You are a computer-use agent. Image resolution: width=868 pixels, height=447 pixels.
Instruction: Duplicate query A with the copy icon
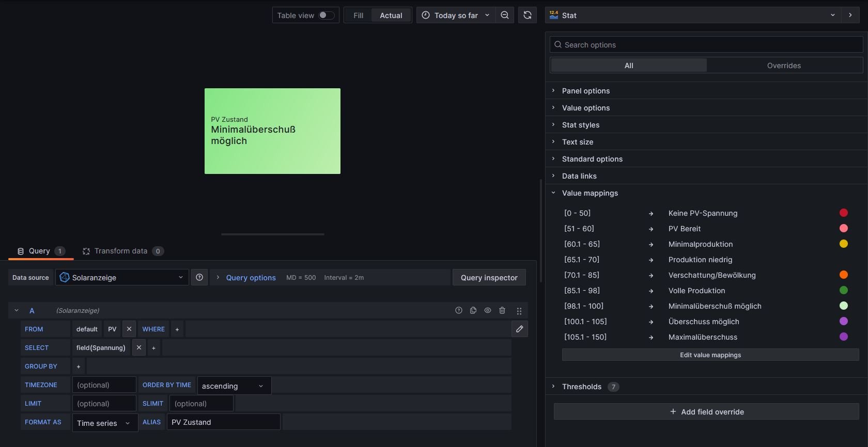pyautogui.click(x=473, y=310)
